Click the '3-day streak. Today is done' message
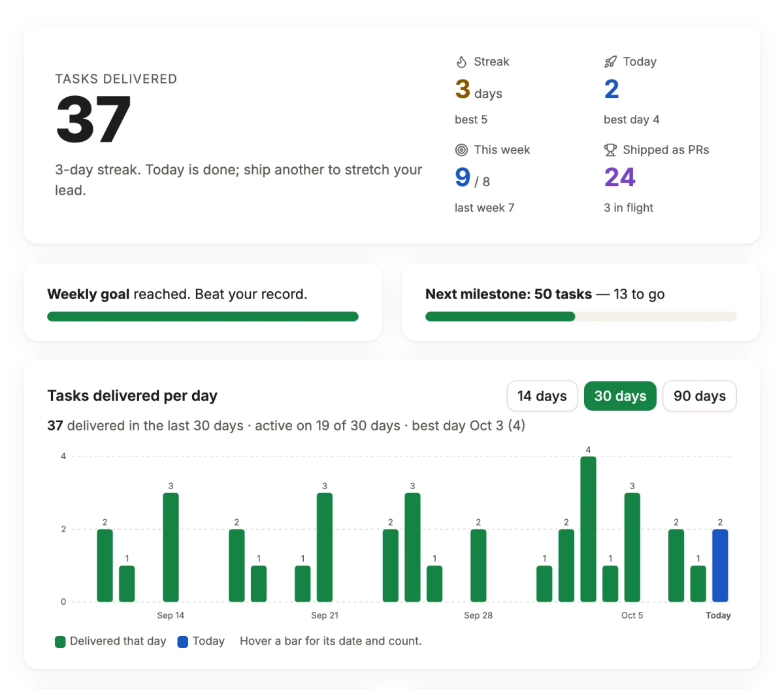This screenshot has width=784, height=689. coord(238,180)
